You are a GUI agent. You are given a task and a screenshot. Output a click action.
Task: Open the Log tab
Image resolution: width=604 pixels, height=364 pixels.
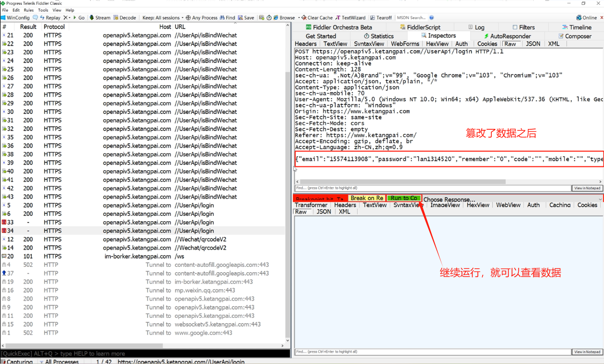(x=476, y=27)
